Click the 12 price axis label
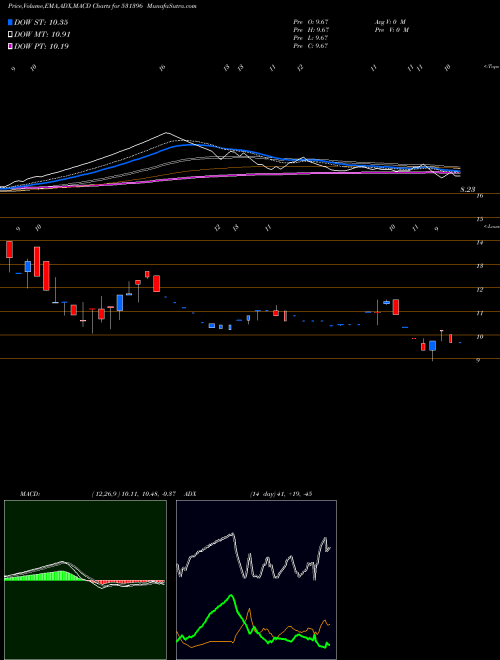Image resolution: width=500 pixels, height=660 pixels. pos(479,290)
